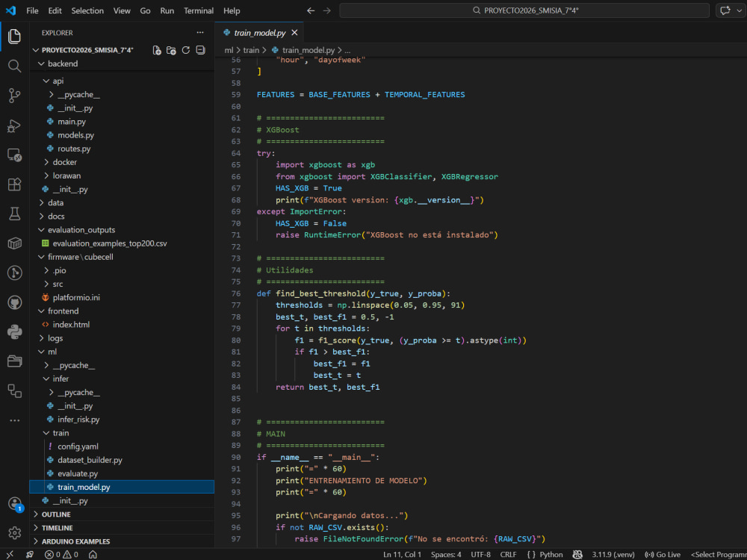The width and height of the screenshot is (747, 560).
Task: Open the Testing flask view
Action: [x=14, y=214]
